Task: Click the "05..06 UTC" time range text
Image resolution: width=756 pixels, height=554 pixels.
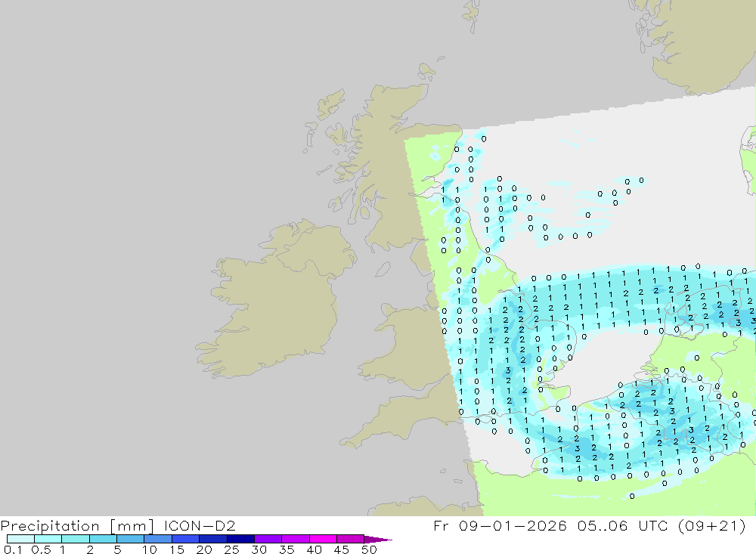Action: pyautogui.click(x=623, y=525)
